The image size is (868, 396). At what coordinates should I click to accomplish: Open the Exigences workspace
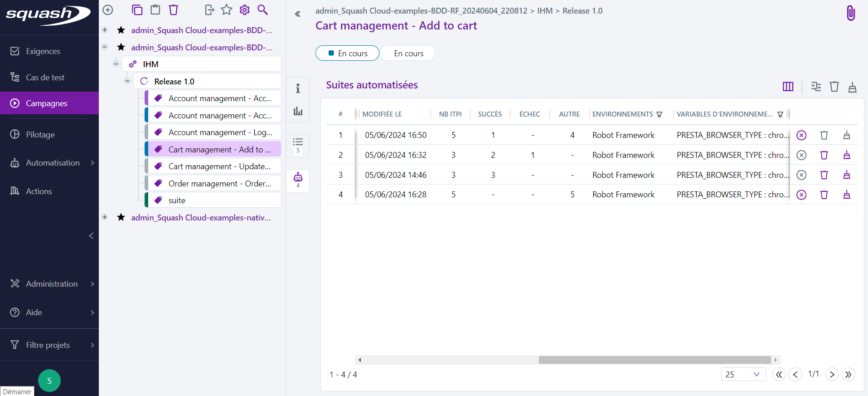click(43, 51)
